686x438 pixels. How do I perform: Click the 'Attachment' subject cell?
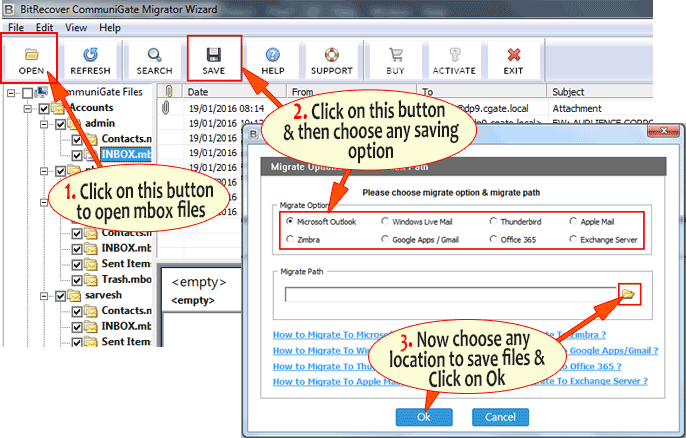point(577,108)
